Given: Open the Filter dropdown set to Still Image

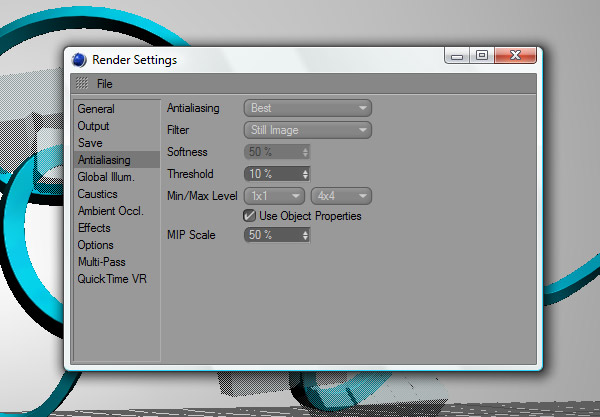Looking at the screenshot, I should pos(308,130).
